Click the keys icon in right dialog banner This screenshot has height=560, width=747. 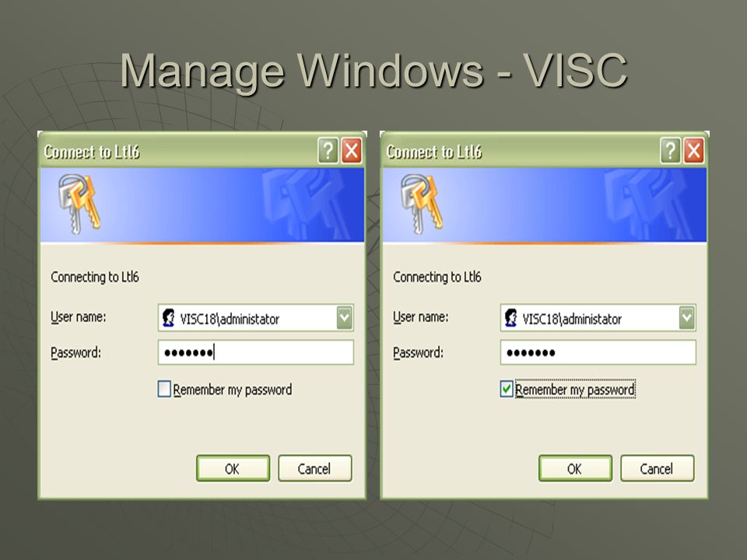[422, 204]
